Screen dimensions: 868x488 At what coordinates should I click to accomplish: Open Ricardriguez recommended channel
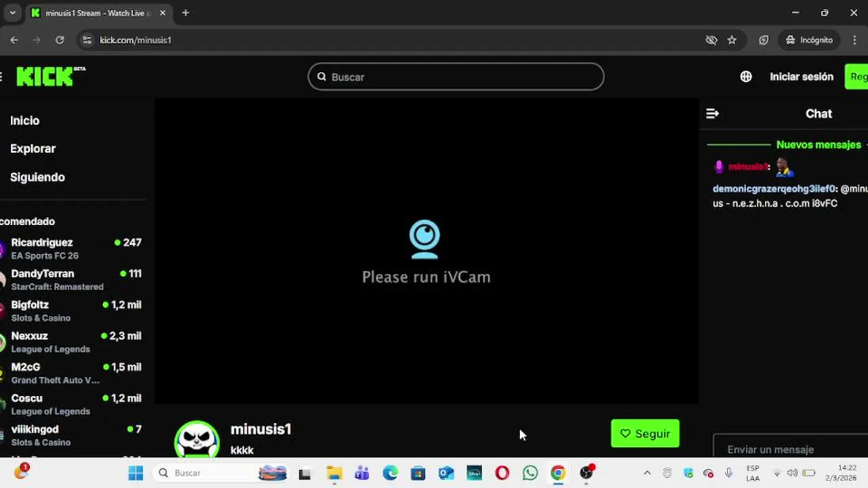tap(71, 248)
